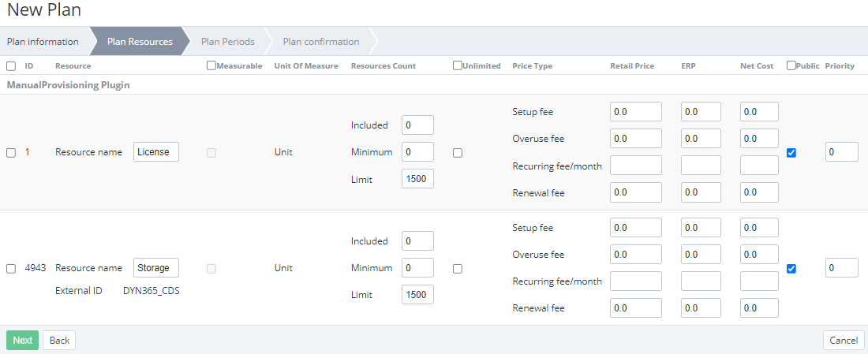
Task: Go to the Plan information step
Action: [43, 42]
